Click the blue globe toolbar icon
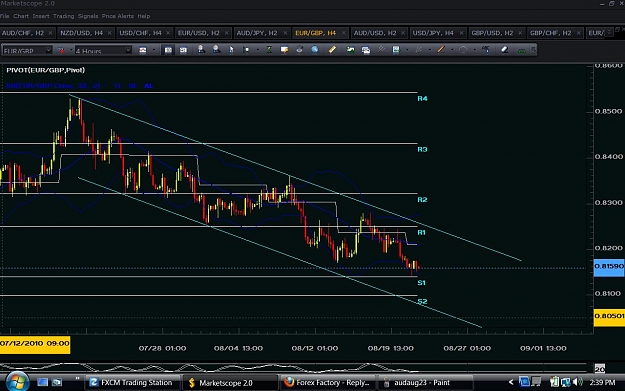625x391 pixels. point(315,50)
